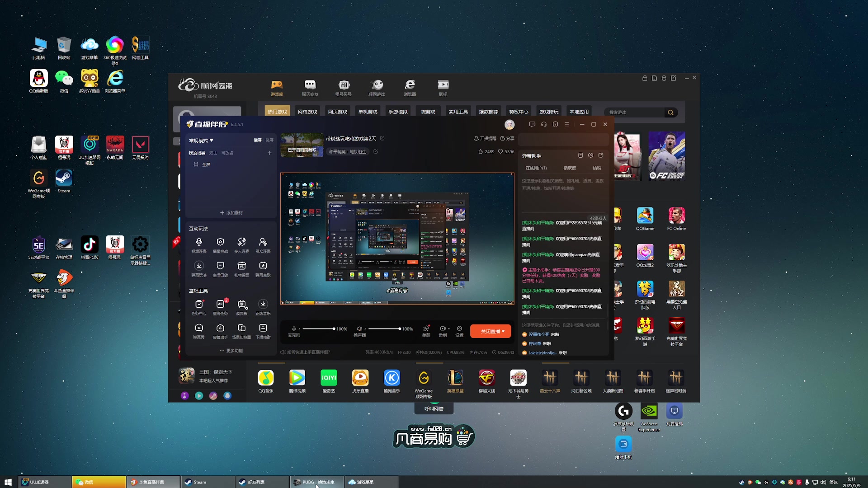Open danmaku assistant settings gear icon
Image resolution: width=868 pixels, height=488 pixels.
(590, 155)
